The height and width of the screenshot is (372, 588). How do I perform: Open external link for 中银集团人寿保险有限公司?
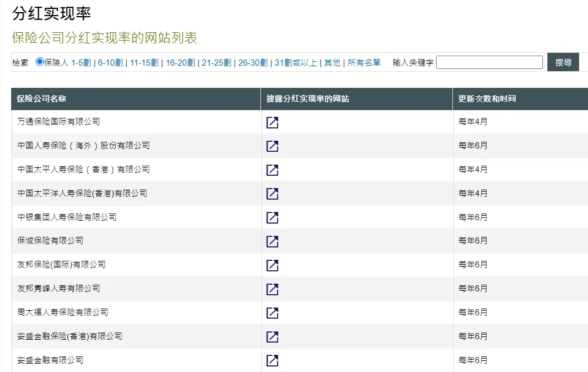272,218
